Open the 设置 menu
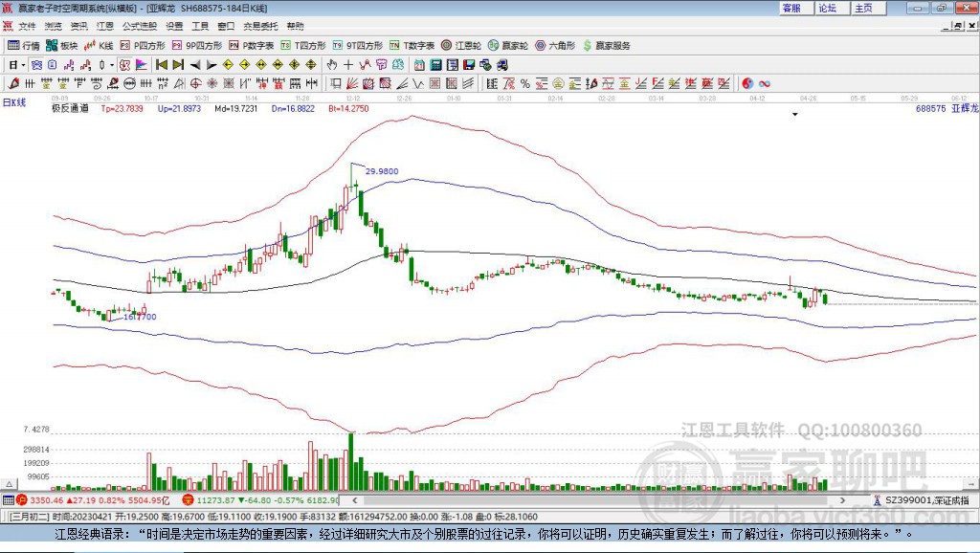The height and width of the screenshot is (553, 980). pyautogui.click(x=174, y=26)
